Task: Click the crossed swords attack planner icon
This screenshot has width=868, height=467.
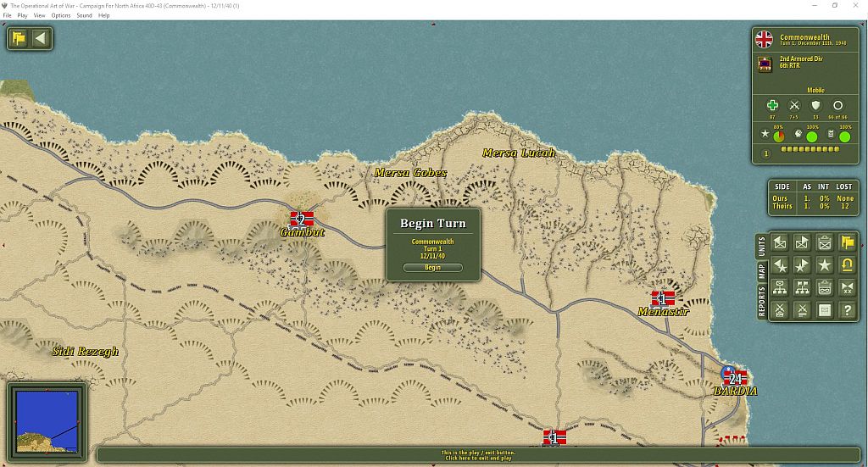Action: (x=780, y=310)
